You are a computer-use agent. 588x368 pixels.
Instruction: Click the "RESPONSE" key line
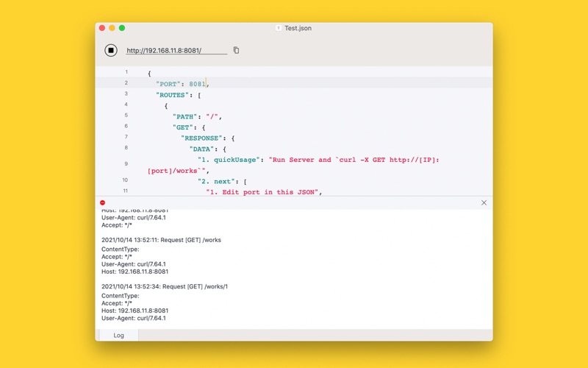point(208,138)
